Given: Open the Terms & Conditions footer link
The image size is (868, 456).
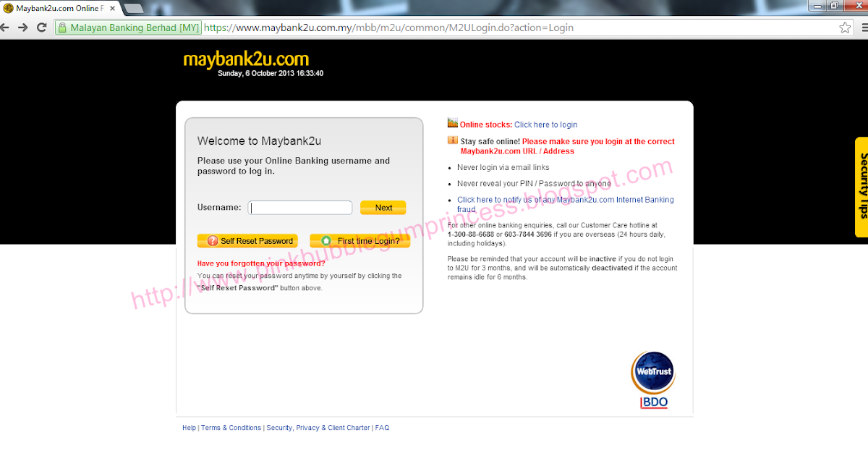Looking at the screenshot, I should 231,428.
